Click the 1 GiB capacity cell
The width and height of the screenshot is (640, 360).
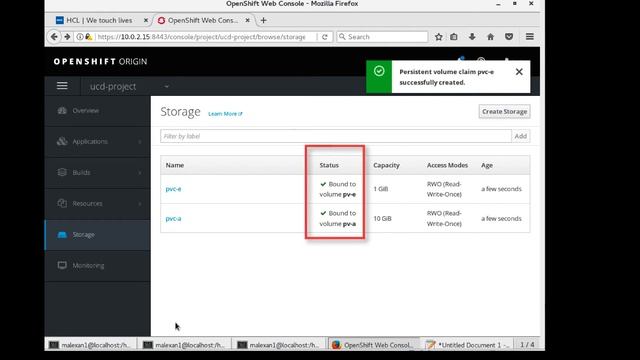[380, 189]
